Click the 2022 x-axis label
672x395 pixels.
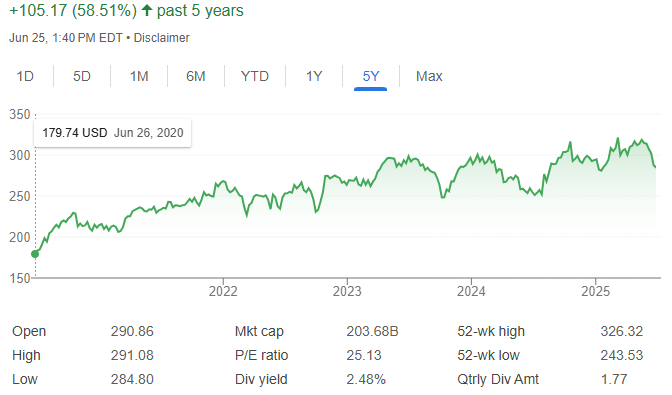(223, 291)
